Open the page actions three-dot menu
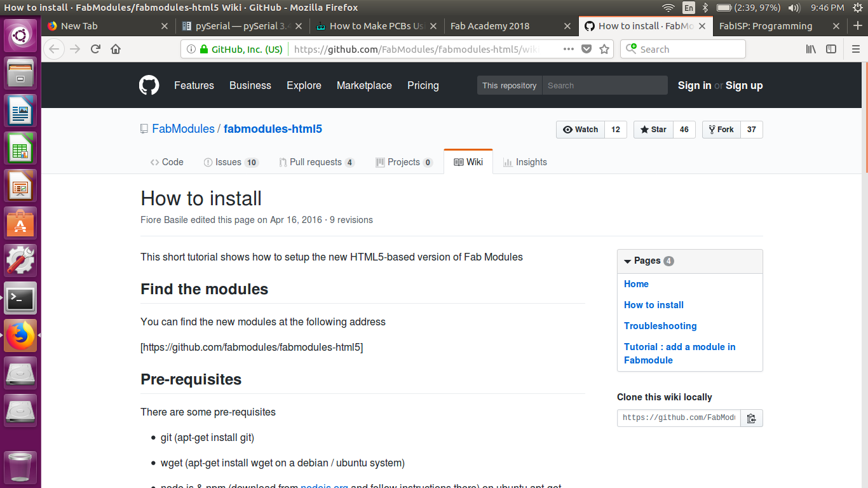The image size is (868, 488). point(568,49)
